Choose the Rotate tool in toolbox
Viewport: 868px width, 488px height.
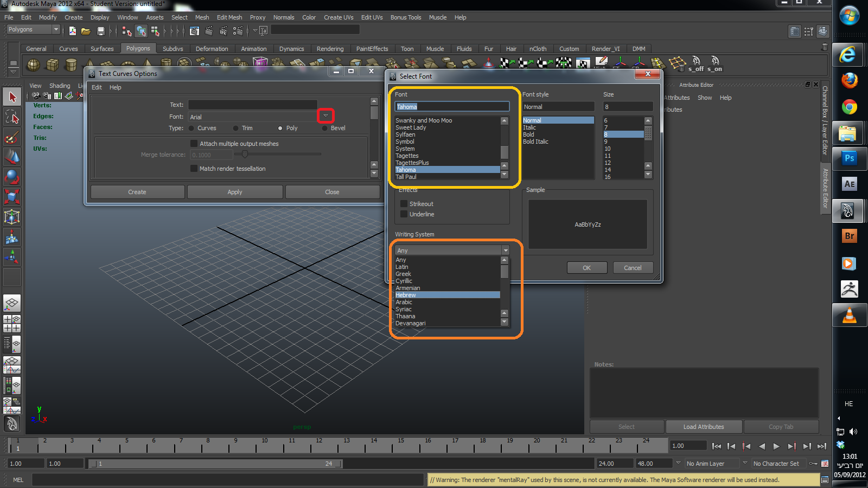point(11,177)
